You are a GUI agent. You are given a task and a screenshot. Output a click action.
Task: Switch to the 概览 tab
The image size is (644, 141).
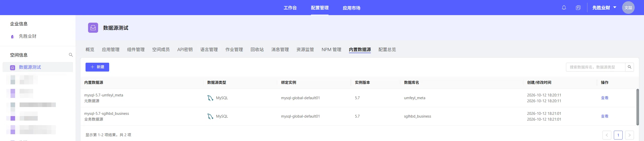point(90,50)
